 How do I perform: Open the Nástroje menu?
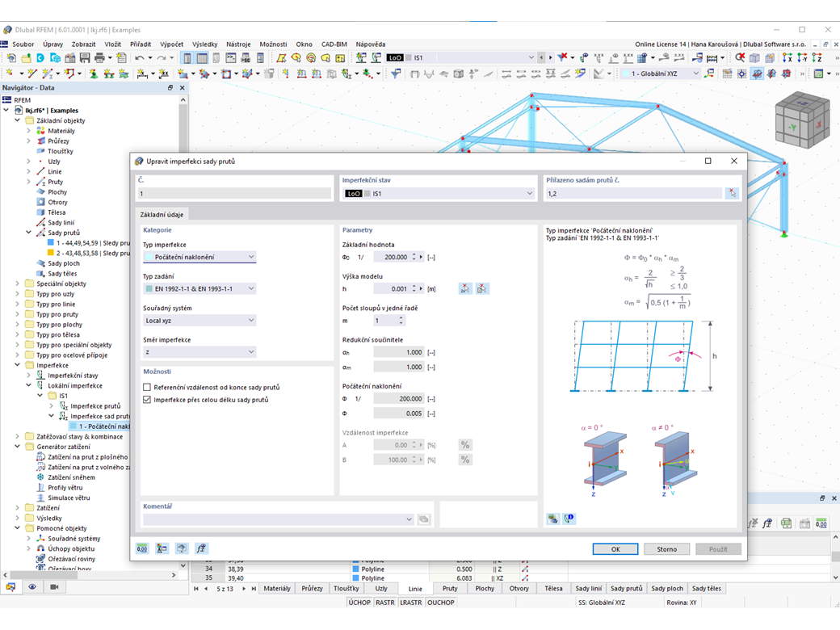click(x=238, y=44)
